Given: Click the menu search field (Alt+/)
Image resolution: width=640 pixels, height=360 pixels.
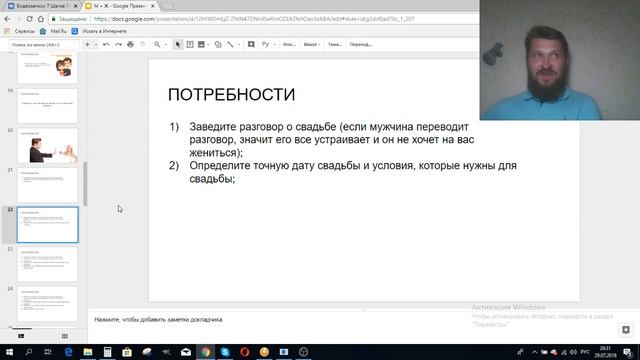Looking at the screenshot, I should point(44,44).
